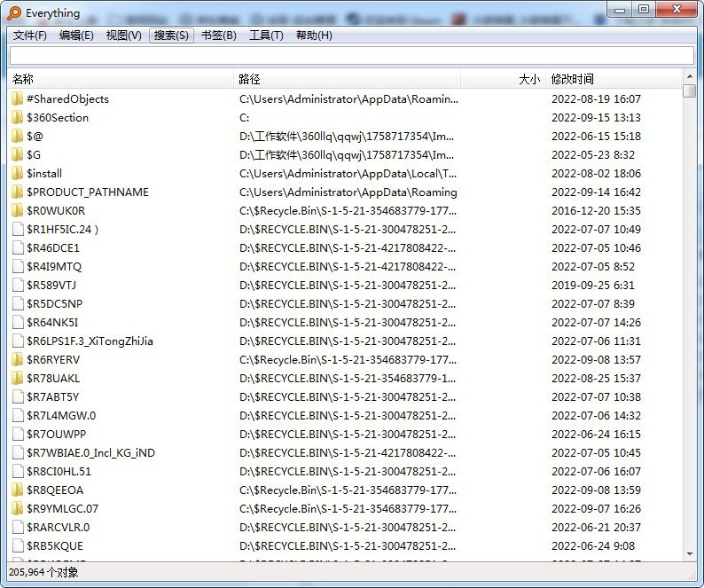Click the $PRODUCT_PATHNAME folder icon

pyautogui.click(x=17, y=192)
